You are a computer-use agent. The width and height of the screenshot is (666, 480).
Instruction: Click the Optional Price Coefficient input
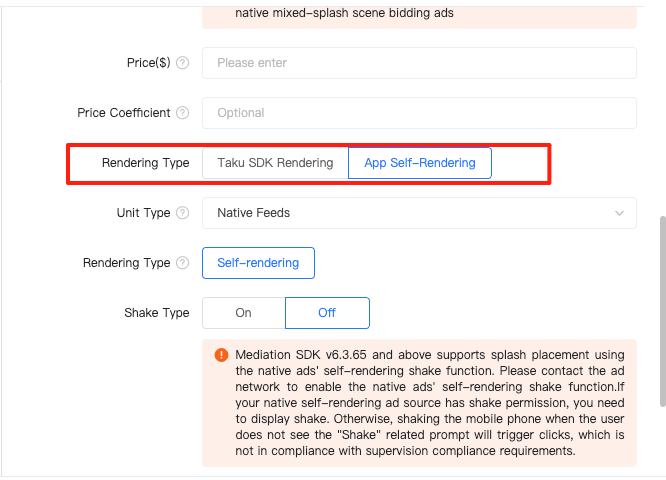[x=419, y=113]
